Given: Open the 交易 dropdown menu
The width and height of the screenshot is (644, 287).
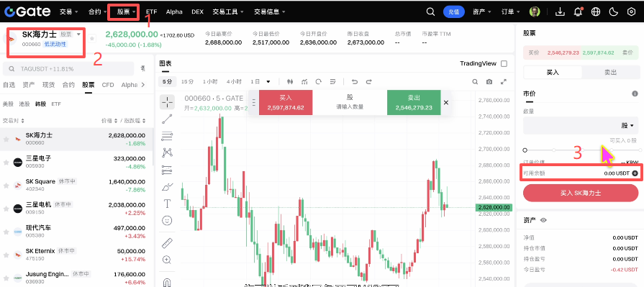Looking at the screenshot, I should pyautogui.click(x=68, y=12).
